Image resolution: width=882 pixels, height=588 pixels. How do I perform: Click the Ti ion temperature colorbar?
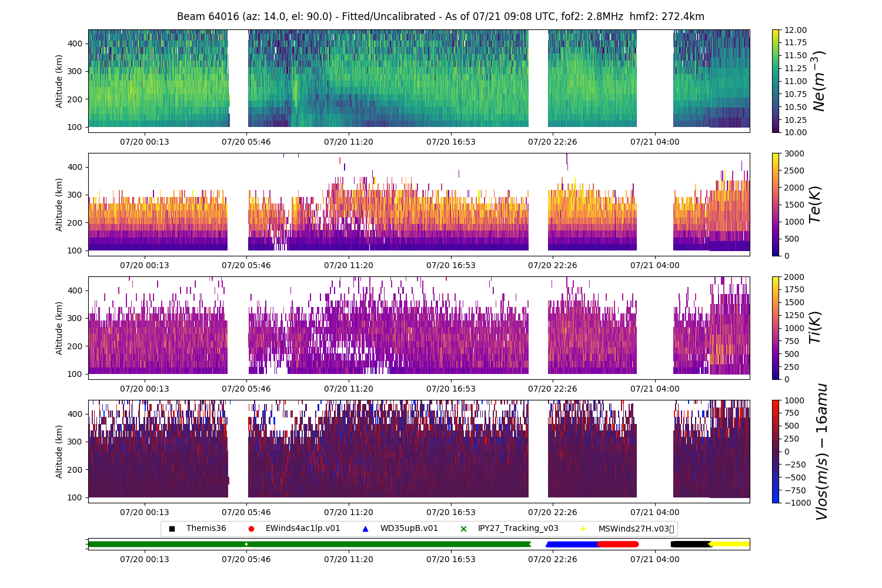tap(776, 328)
